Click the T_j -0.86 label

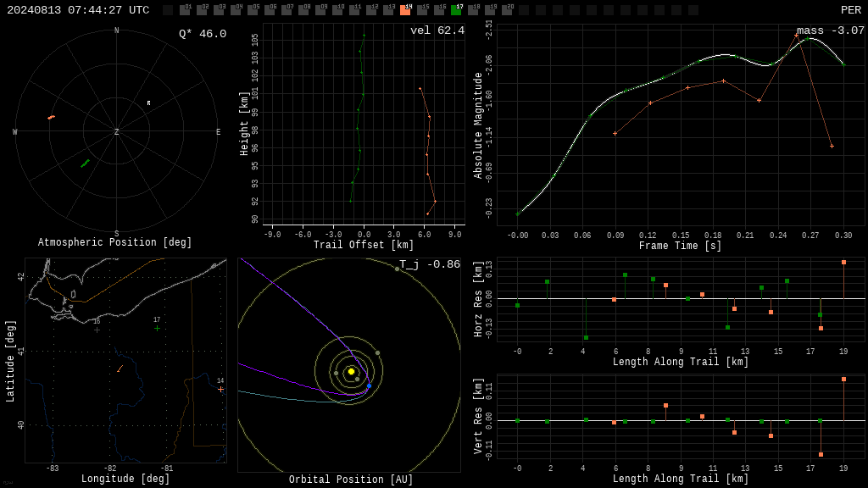tap(430, 264)
